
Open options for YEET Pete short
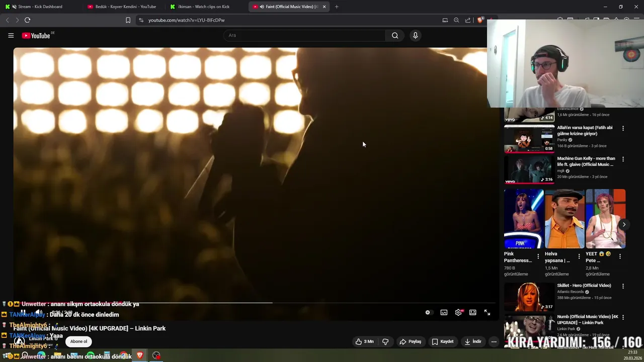point(620,256)
